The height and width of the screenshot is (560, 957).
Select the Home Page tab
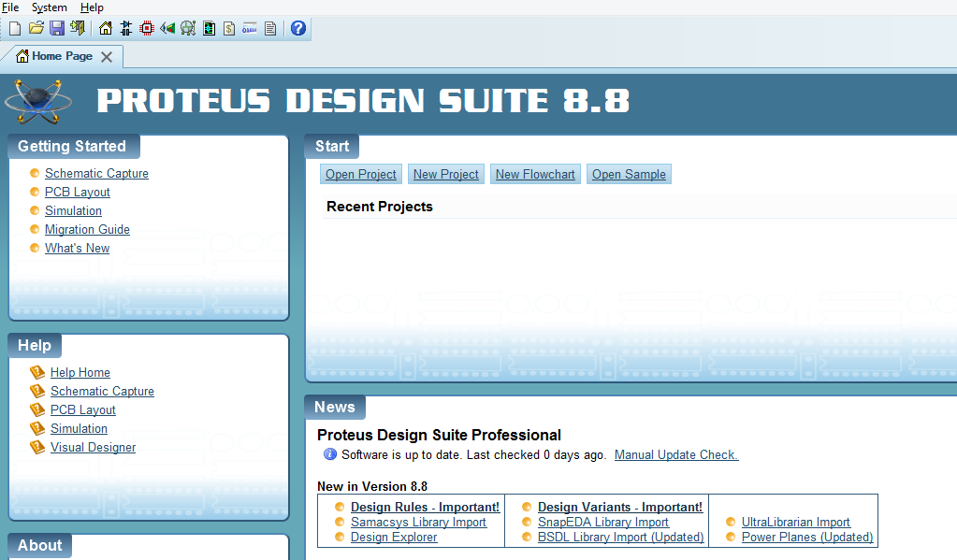pyautogui.click(x=62, y=56)
